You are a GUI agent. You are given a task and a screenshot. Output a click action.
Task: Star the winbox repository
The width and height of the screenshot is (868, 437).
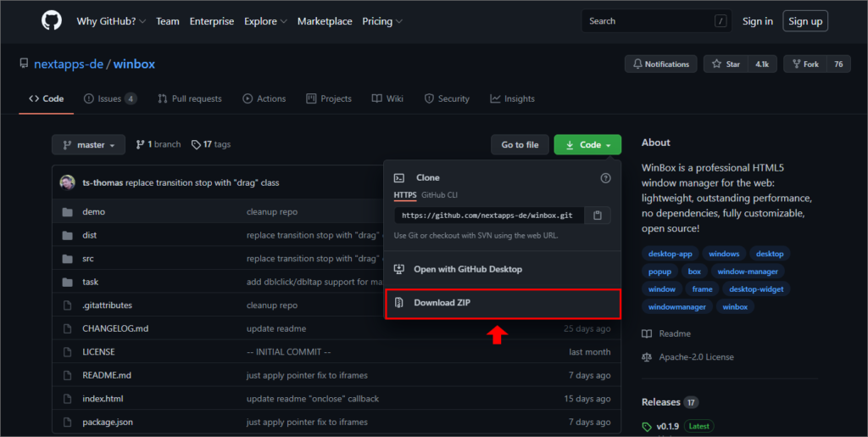pyautogui.click(x=726, y=64)
